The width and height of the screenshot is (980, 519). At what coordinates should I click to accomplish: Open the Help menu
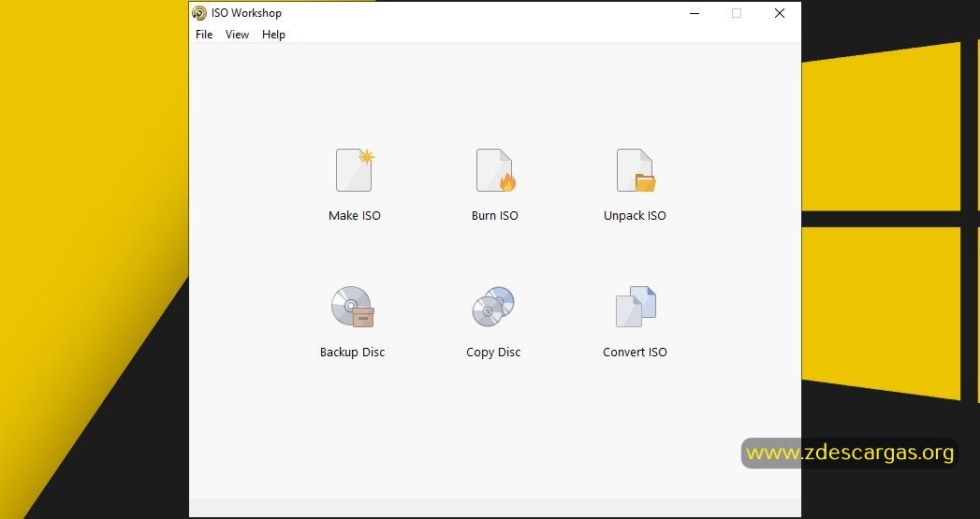coord(273,35)
